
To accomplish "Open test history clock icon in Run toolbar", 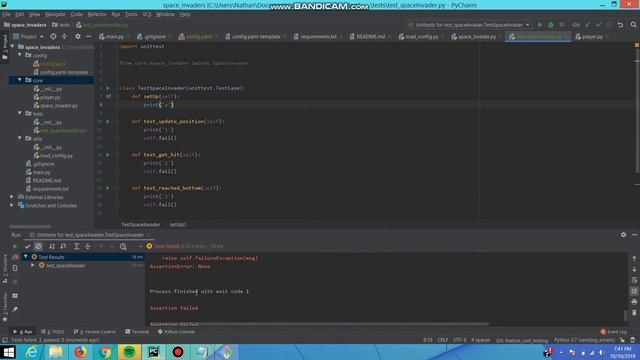I will [123, 246].
